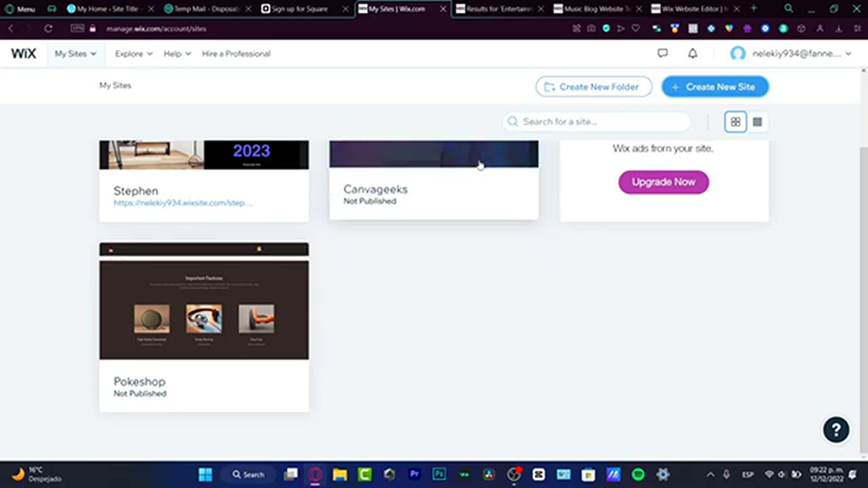Switch to list view of sites
Image resolution: width=868 pixels, height=488 pixels.
click(x=757, y=122)
